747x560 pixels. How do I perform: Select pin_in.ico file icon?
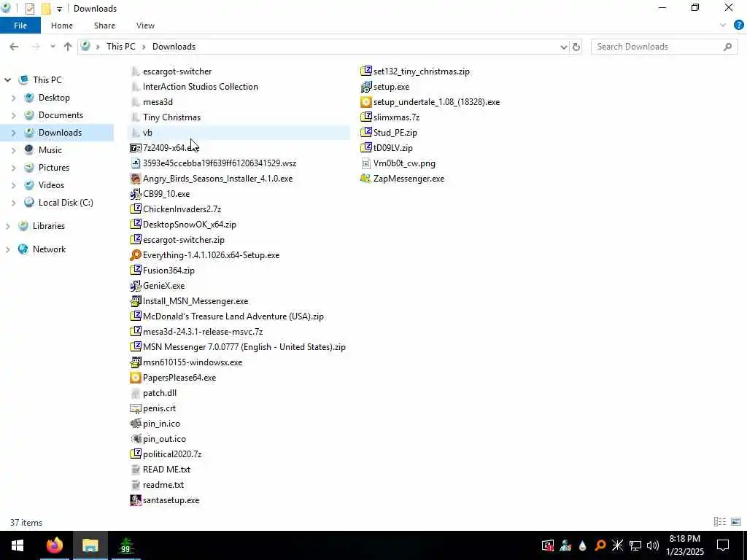(135, 424)
